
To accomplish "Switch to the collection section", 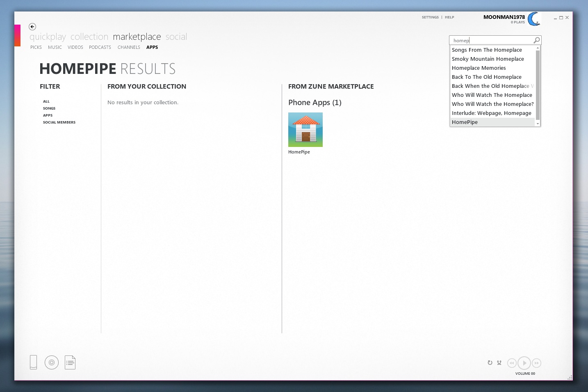I will [89, 37].
